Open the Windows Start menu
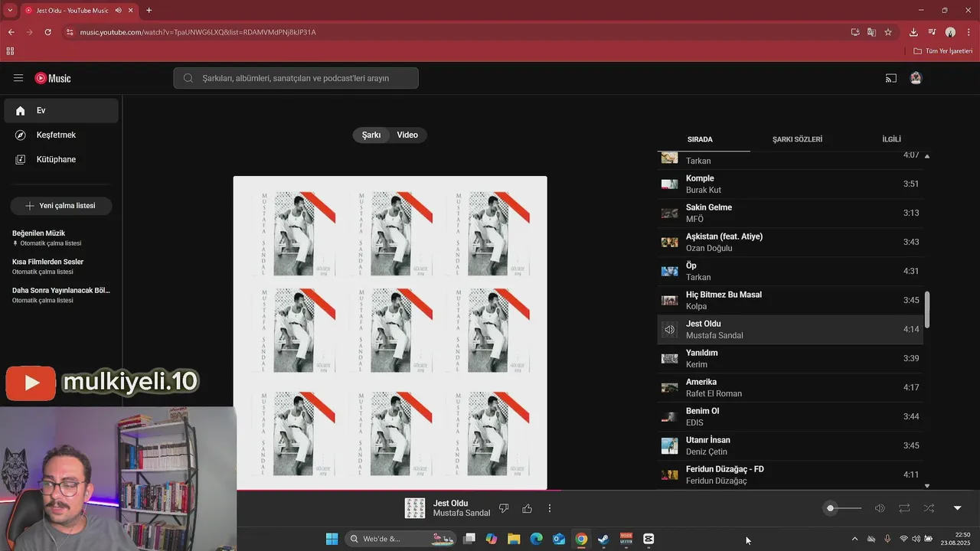The width and height of the screenshot is (980, 551). (x=332, y=539)
